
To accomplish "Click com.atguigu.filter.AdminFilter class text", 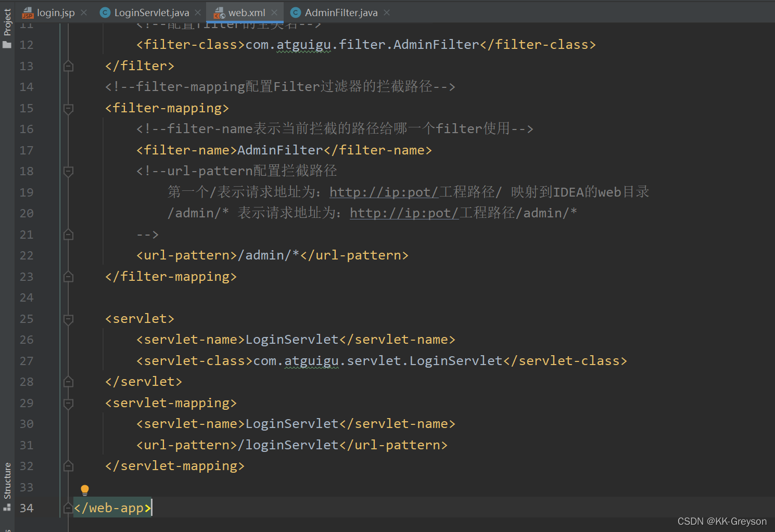I will pyautogui.click(x=362, y=45).
